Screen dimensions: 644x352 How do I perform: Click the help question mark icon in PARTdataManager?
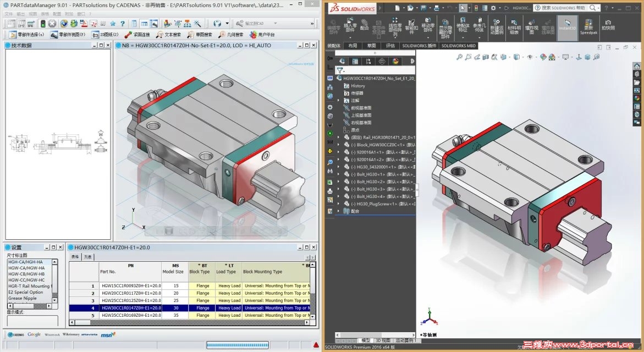122,24
